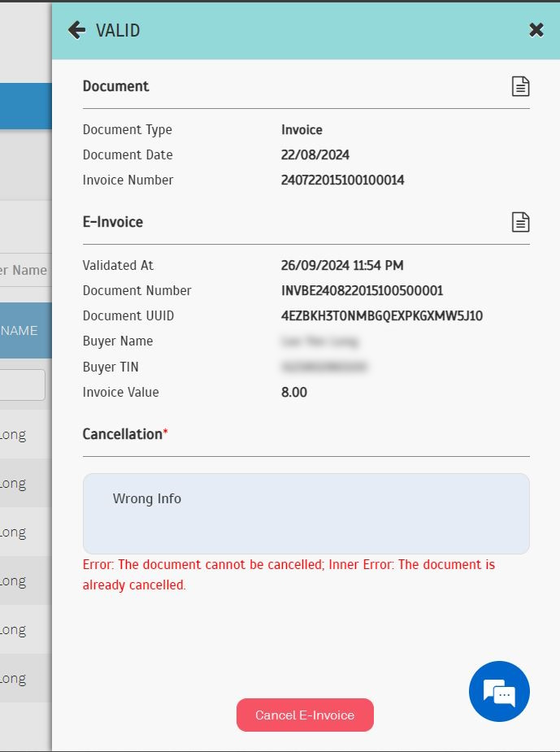Click the Cancellation section heading
Viewport: 560px width, 752px height.
pos(123,434)
